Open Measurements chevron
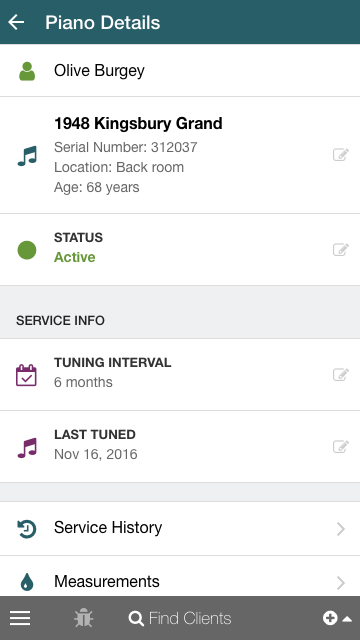This screenshot has width=360, height=640. (x=340, y=582)
